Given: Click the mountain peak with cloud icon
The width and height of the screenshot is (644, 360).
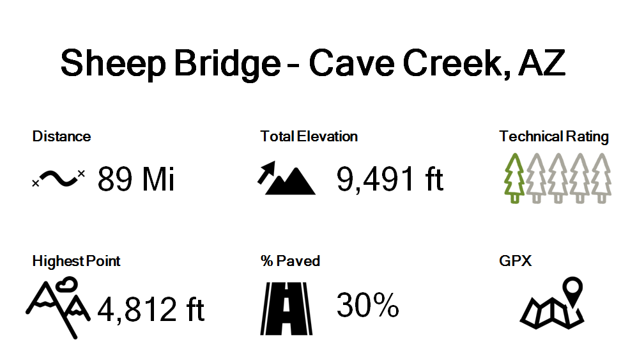Looking at the screenshot, I should 57,306.
